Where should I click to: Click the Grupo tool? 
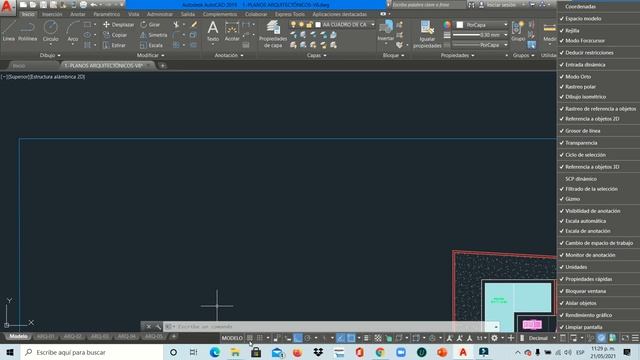518,31
